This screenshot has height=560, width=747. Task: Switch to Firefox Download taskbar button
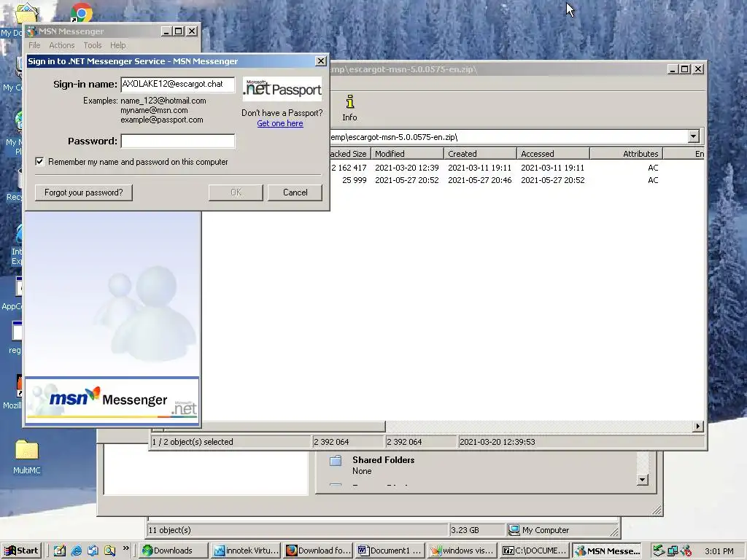(318, 551)
